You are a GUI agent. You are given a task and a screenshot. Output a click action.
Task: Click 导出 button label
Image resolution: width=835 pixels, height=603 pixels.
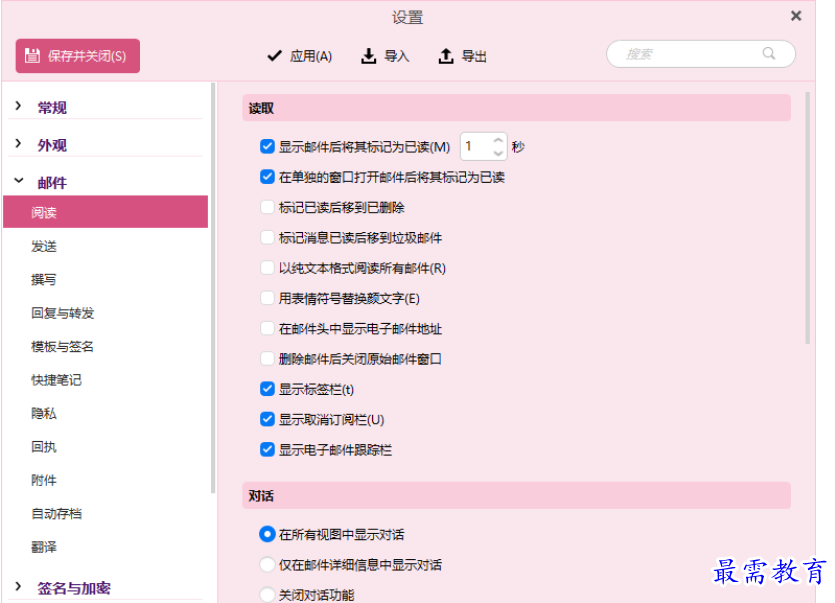click(x=474, y=56)
